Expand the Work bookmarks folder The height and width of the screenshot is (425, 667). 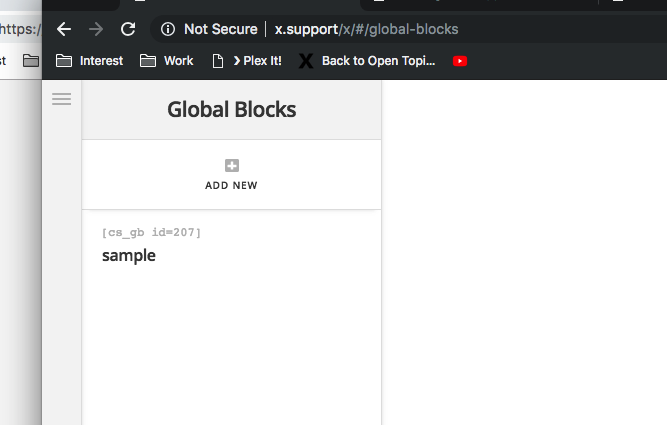click(x=166, y=61)
